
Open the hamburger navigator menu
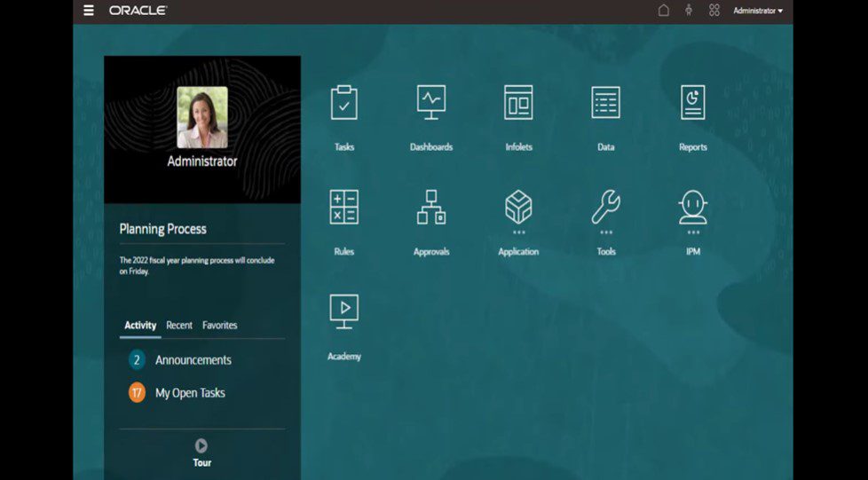pos(89,11)
